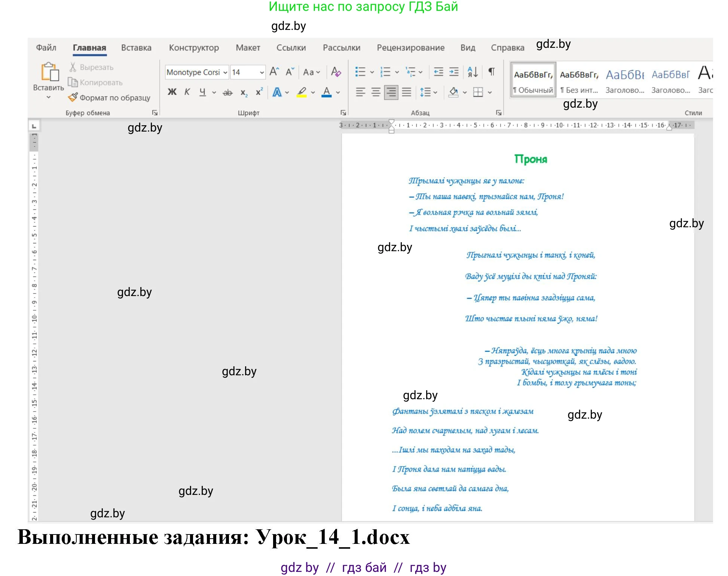This screenshot has width=728, height=576.
Task: Open the change case (Aa) dropdown
Action: 311,72
